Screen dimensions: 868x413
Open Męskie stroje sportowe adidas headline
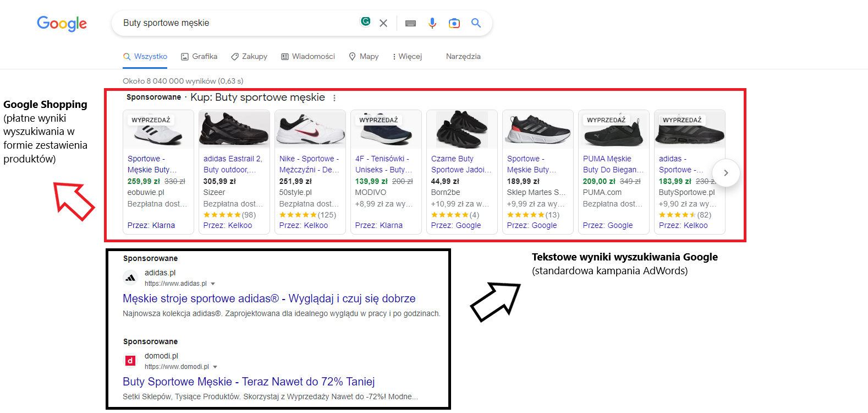269,298
